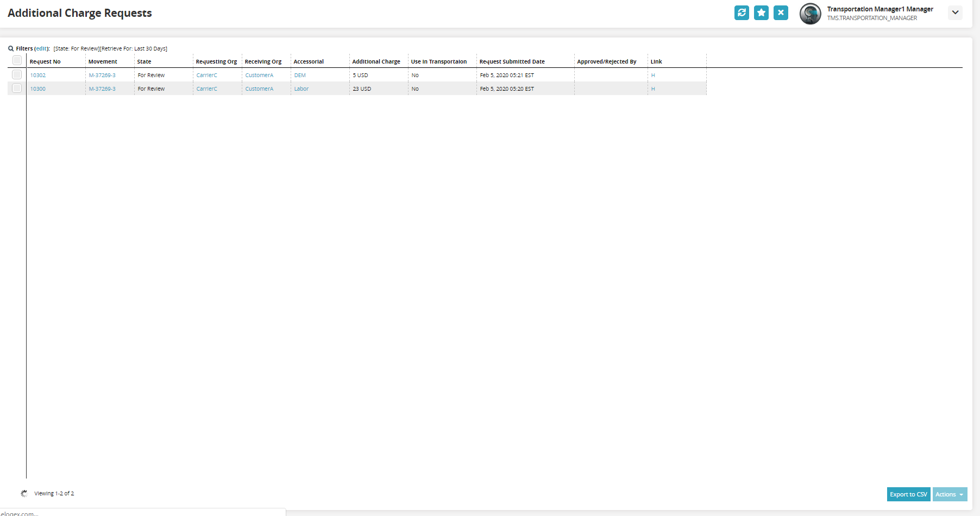Image resolution: width=980 pixels, height=516 pixels.
Task: Sort by Requesting Org column header
Action: tap(216, 61)
